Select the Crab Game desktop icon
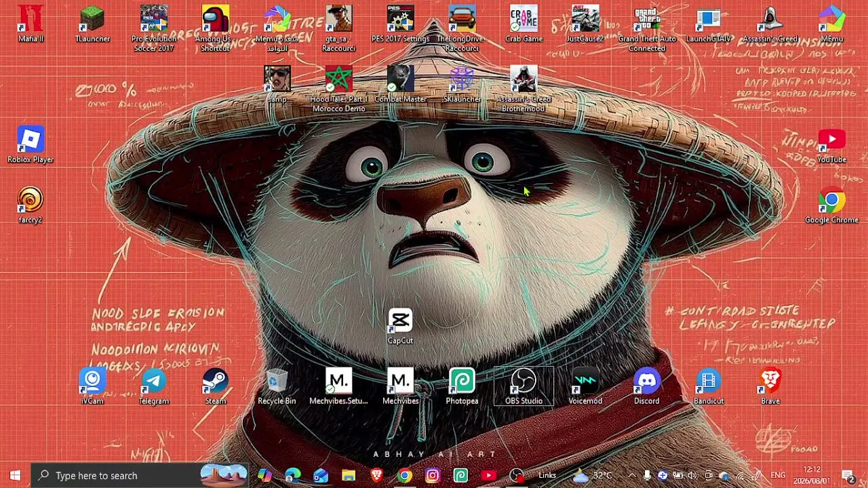The image size is (868, 488). (x=524, y=24)
